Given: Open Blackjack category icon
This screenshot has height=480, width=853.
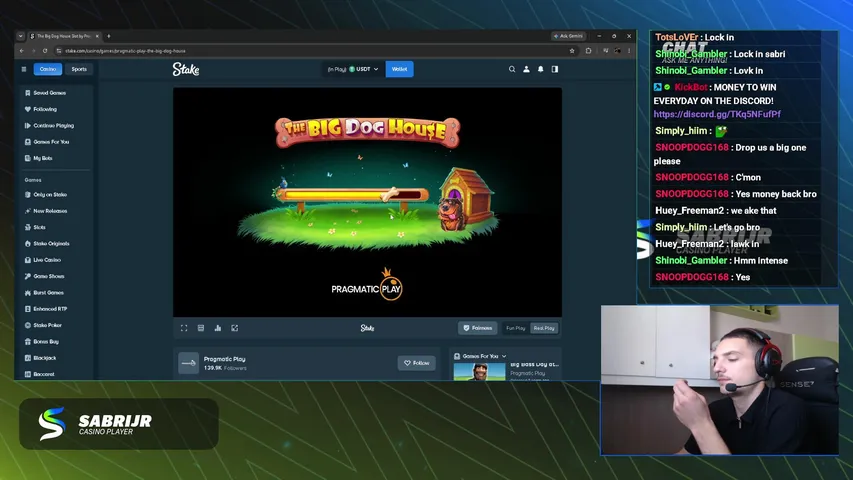Looking at the screenshot, I should pos(28,358).
